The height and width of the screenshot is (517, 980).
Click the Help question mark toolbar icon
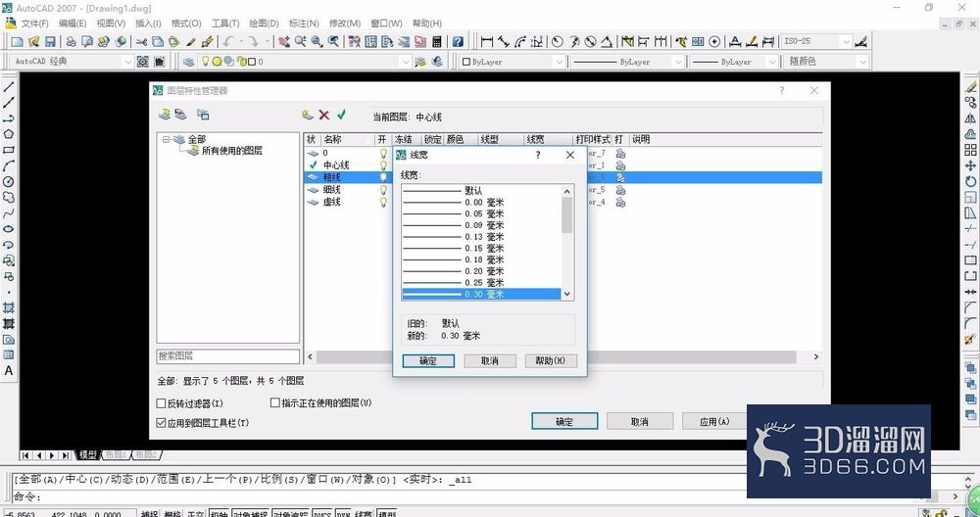coord(458,42)
